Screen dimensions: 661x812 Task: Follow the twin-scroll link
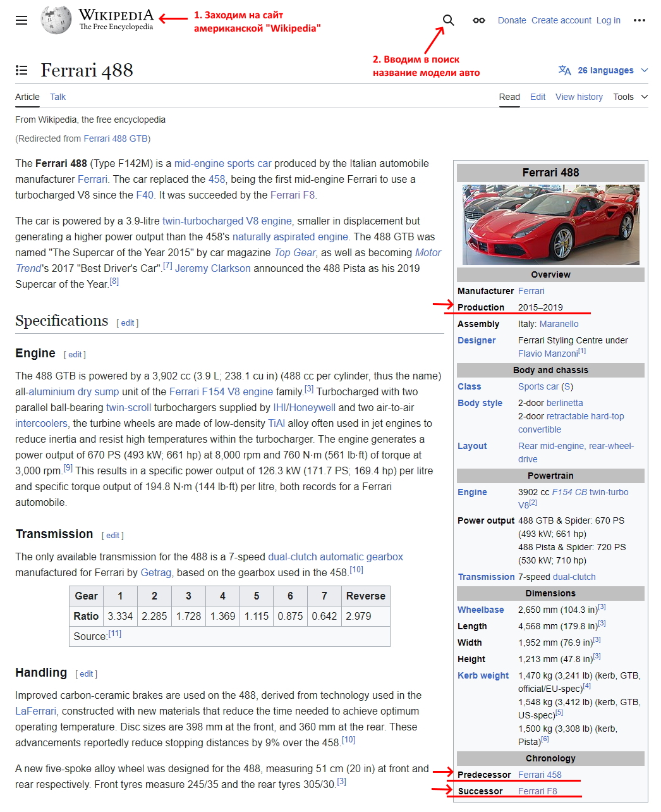coord(129,407)
